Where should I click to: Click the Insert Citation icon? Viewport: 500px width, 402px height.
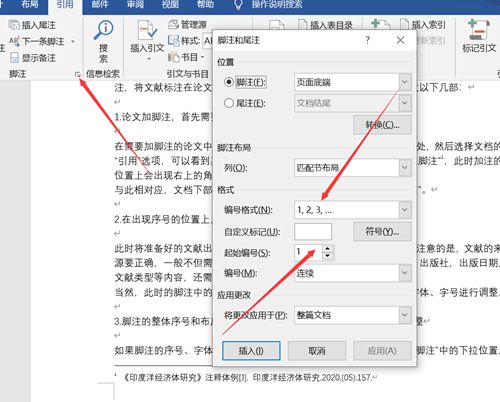(x=147, y=31)
